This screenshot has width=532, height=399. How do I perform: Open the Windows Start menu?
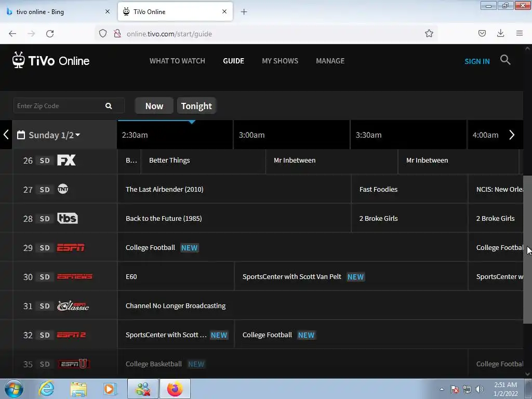(x=14, y=389)
